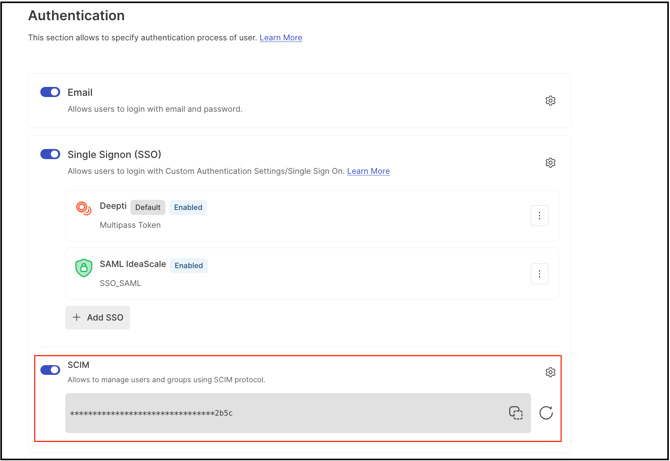Turn off the SCIM toggle

tap(50, 370)
